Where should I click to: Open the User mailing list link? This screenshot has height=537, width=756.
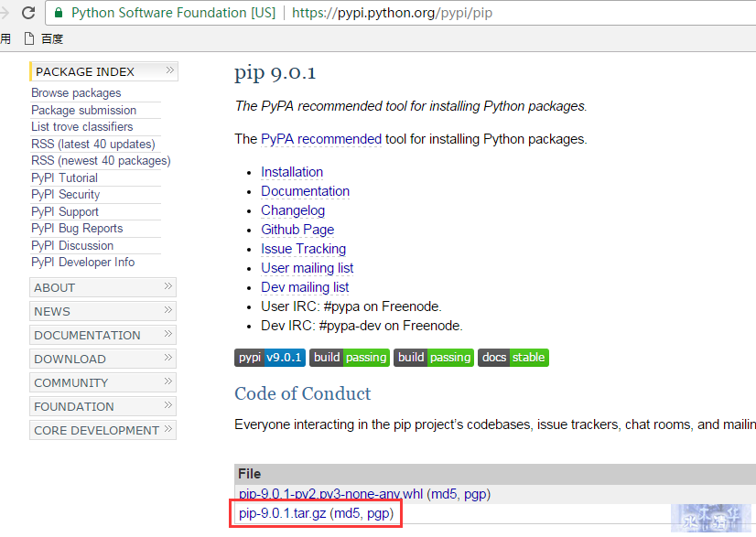pos(308,268)
